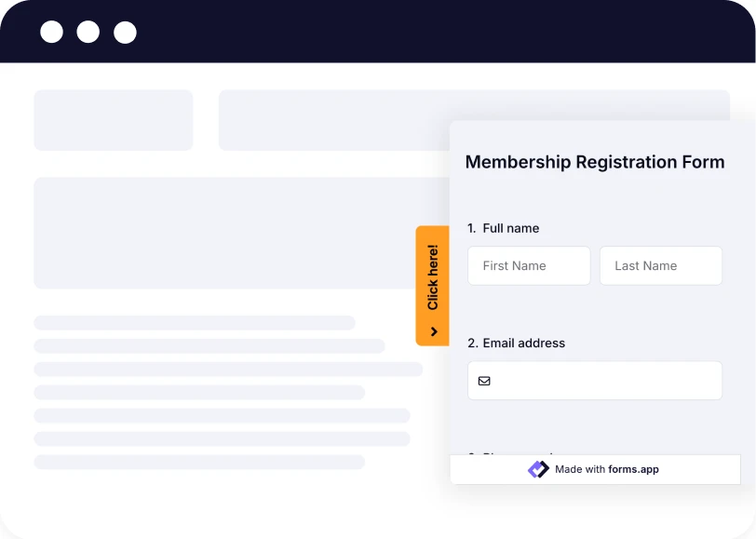Screen dimensions: 756x539
Task: Click the '2. Email address' question label
Action: coord(518,343)
